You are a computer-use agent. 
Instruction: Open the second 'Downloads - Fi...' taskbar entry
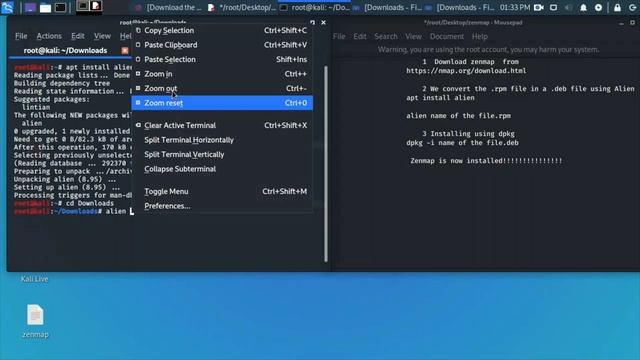pos(460,7)
